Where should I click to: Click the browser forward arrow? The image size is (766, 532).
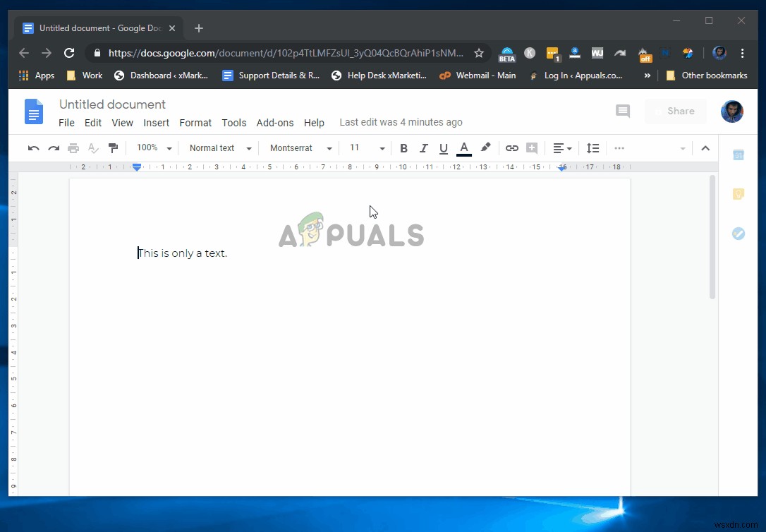click(47, 53)
